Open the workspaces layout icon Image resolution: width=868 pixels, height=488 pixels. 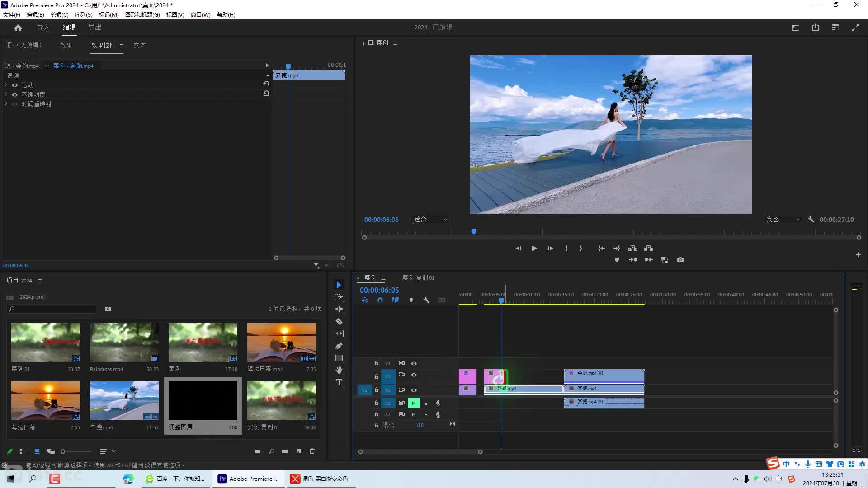pyautogui.click(x=796, y=28)
